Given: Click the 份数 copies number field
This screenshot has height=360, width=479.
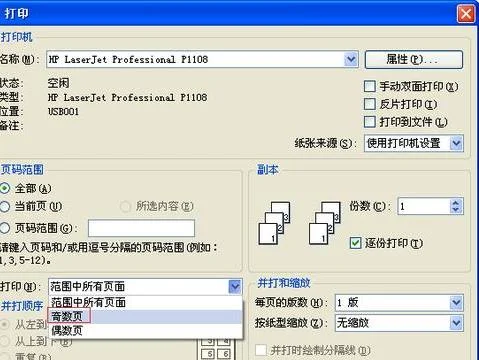Looking at the screenshot, I should click(x=424, y=206).
